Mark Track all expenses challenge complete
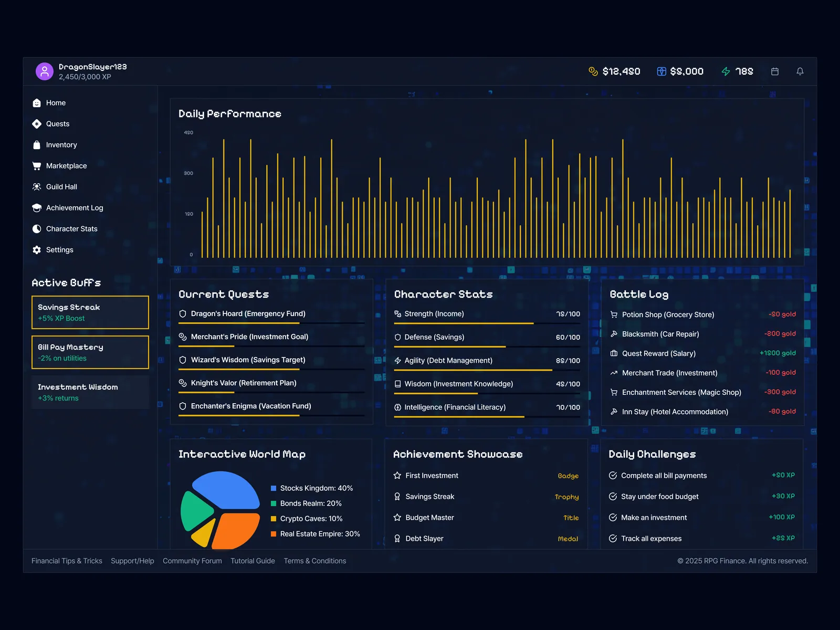The height and width of the screenshot is (630, 840). [x=613, y=539]
